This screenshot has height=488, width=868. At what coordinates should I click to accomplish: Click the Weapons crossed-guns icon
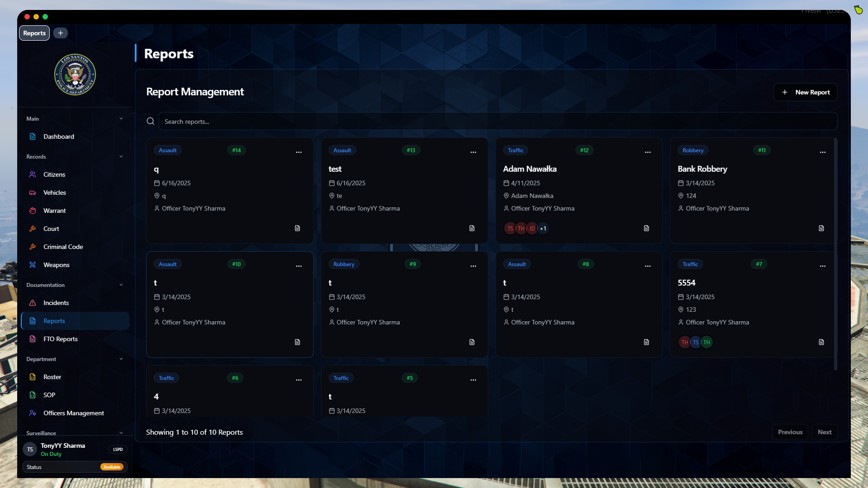pyautogui.click(x=32, y=265)
